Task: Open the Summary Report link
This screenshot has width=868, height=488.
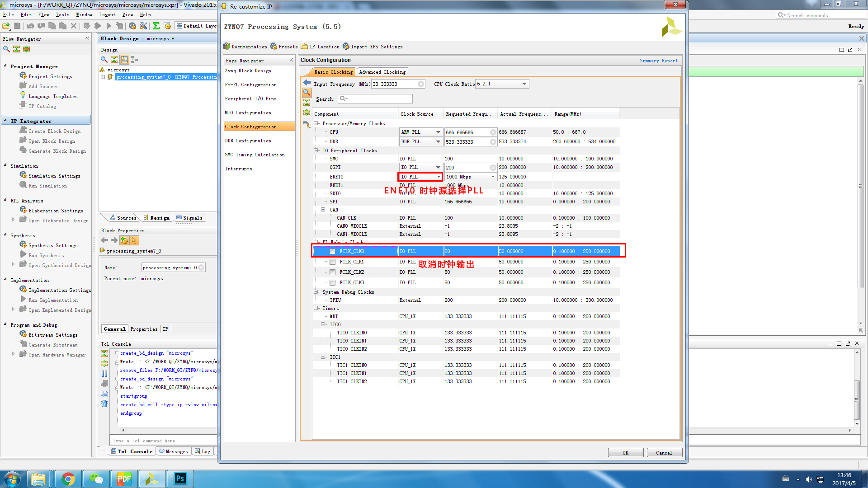Action: [659, 61]
